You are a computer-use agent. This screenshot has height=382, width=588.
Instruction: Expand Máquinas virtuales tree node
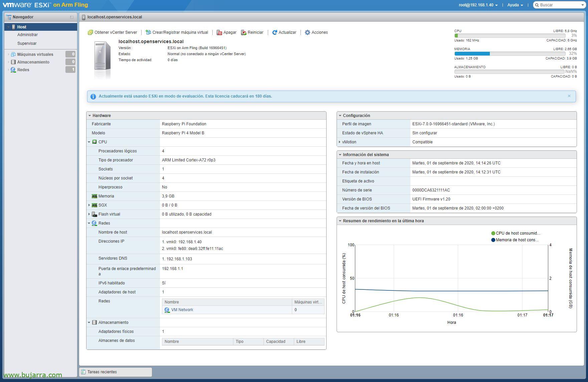[8, 54]
